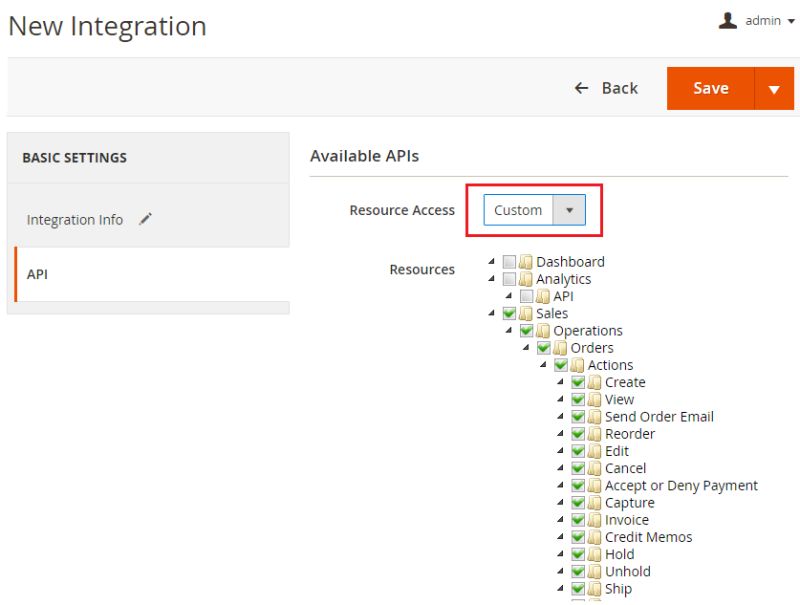Uncheck the Send Order Email checkbox
800x605 pixels.
coord(578,417)
